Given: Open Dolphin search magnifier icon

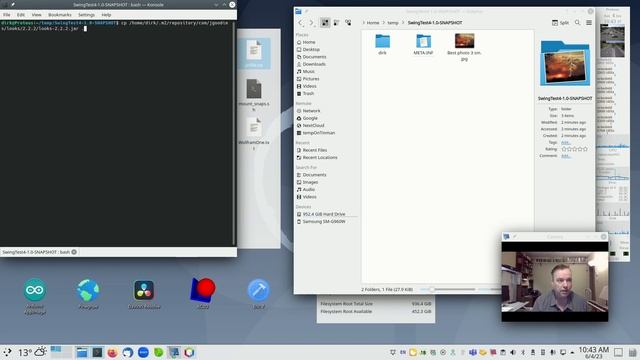Looking at the screenshot, I should pos(578,23).
